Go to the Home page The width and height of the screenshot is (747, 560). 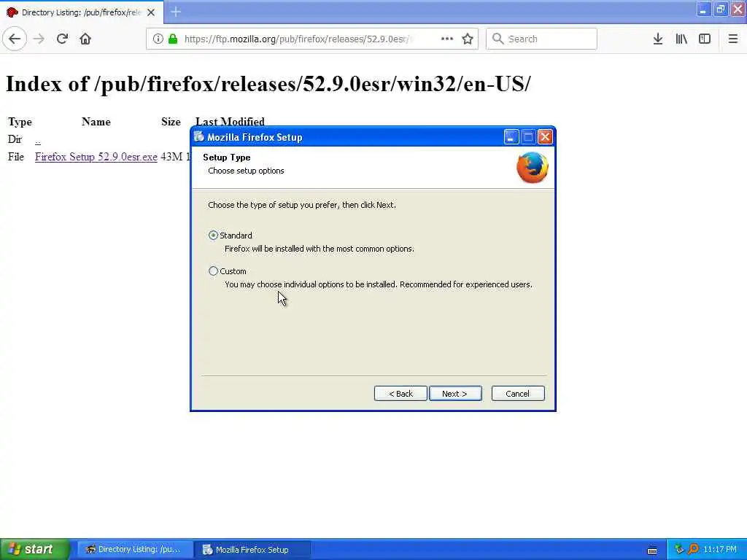(85, 39)
